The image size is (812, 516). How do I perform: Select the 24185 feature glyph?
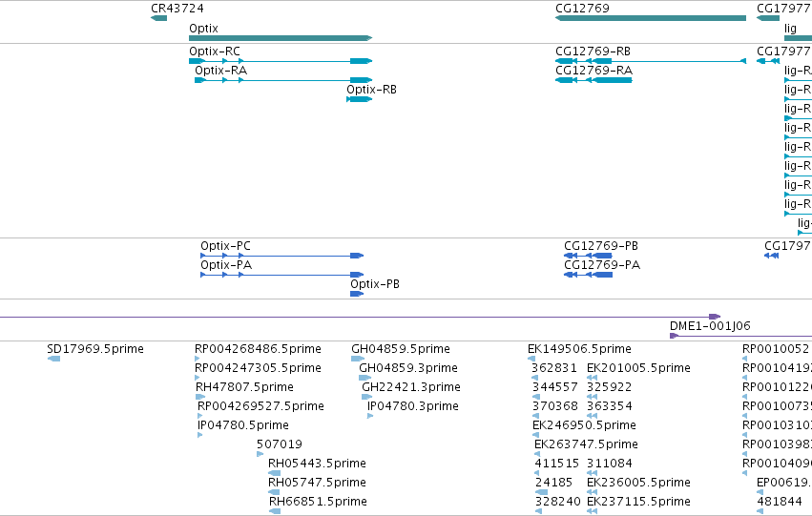coord(541,492)
